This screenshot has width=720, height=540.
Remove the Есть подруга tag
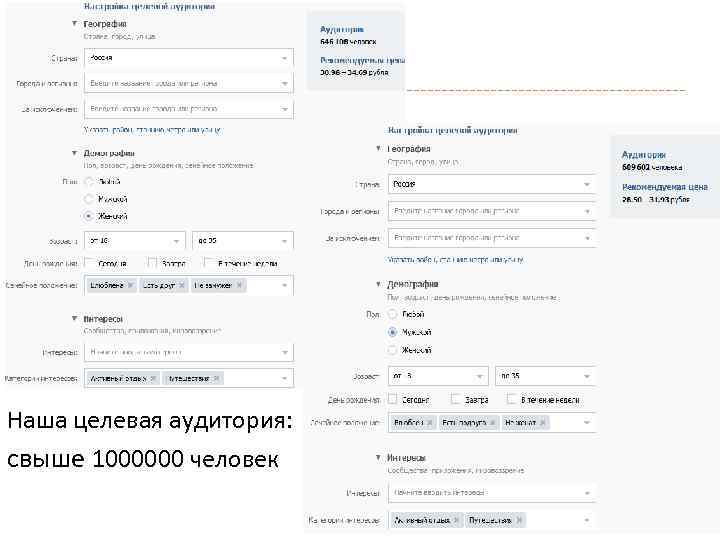click(x=493, y=422)
